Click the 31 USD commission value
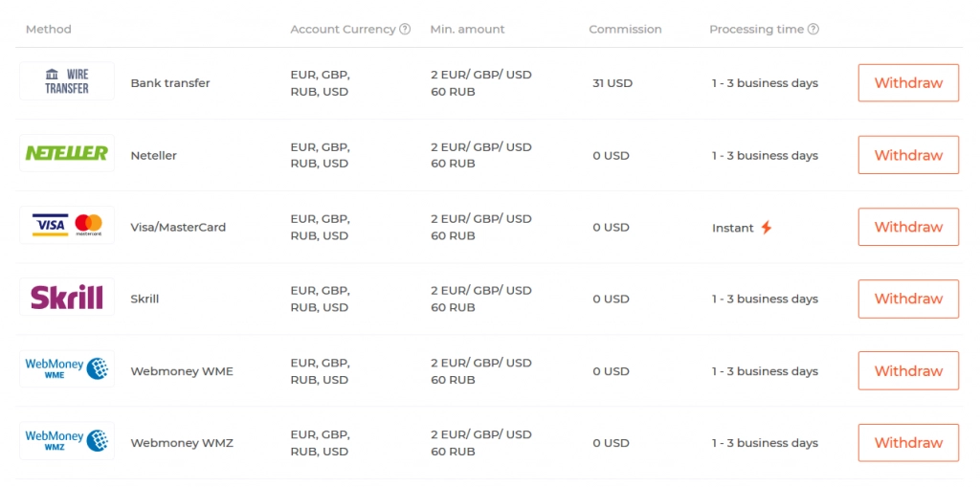This screenshot has width=980, height=487. [612, 83]
